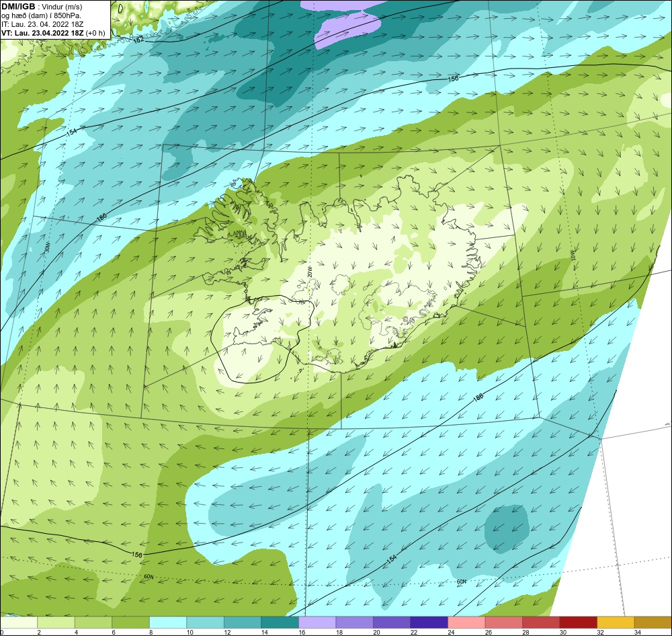Image resolution: width=672 pixels, height=636 pixels.
Task: Click the legend tick value "2"
Action: [x=38, y=632]
